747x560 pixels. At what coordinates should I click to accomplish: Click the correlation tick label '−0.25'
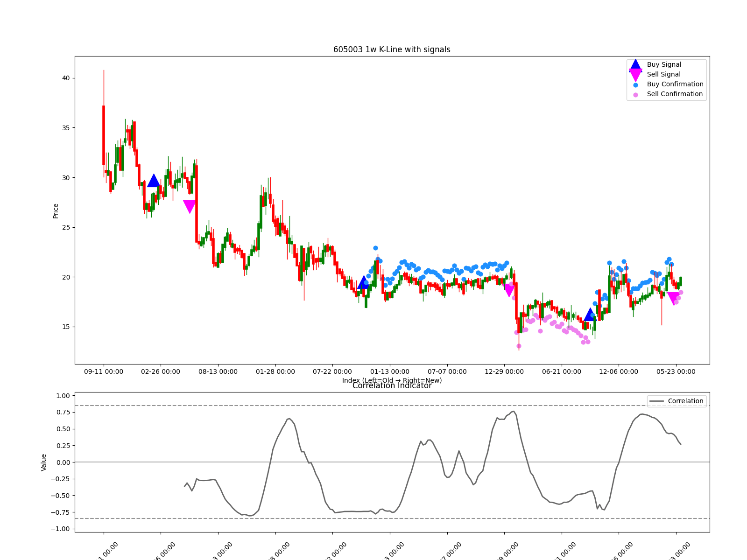coord(60,479)
